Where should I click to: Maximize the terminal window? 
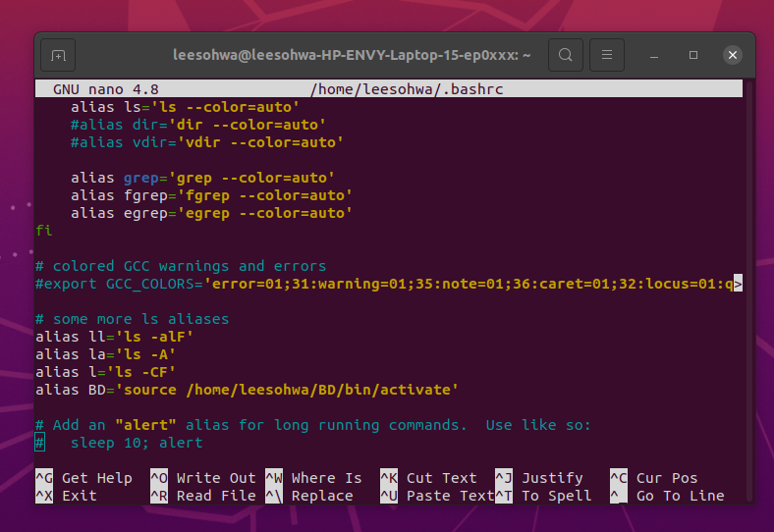click(693, 55)
